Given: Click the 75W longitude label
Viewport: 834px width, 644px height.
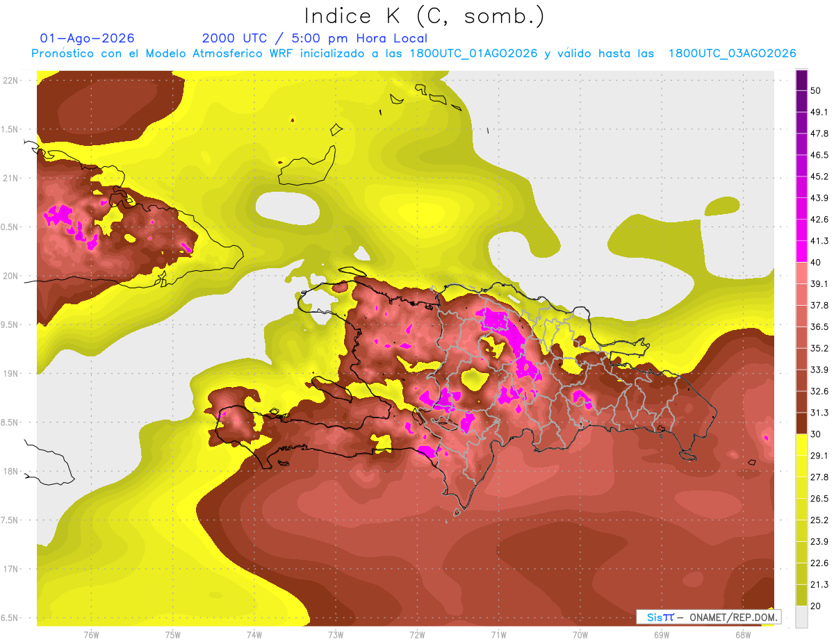Looking at the screenshot, I should click(x=173, y=634).
